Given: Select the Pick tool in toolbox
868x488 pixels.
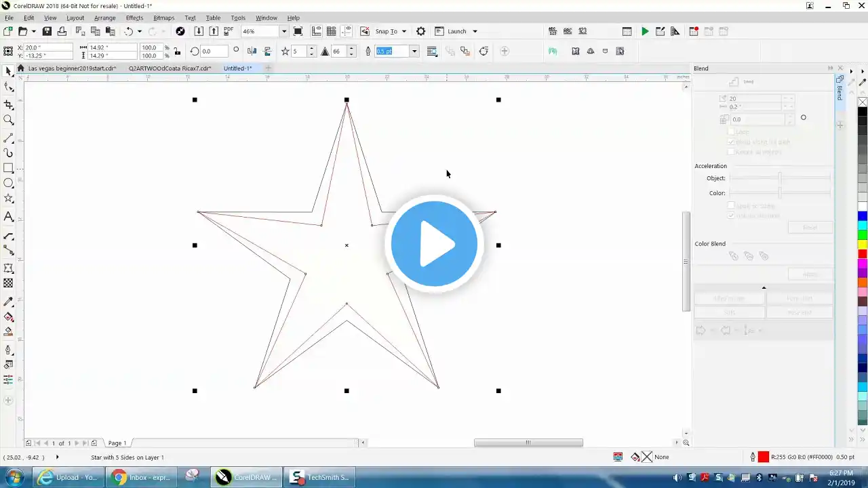Looking at the screenshot, I should point(8,72).
